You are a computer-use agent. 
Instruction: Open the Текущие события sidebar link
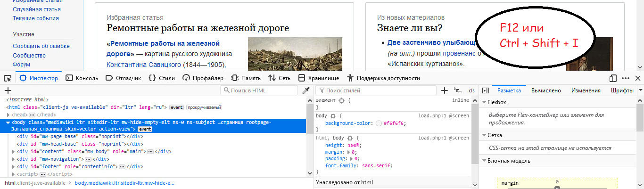point(36,18)
